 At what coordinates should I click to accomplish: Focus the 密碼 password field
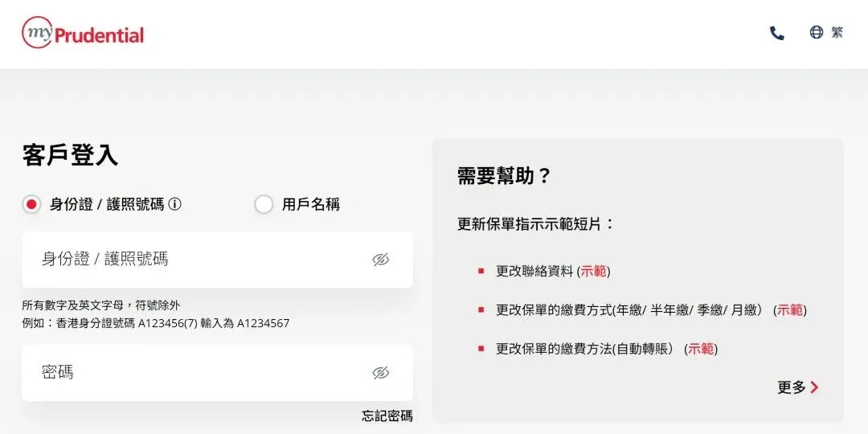pyautogui.click(x=218, y=373)
